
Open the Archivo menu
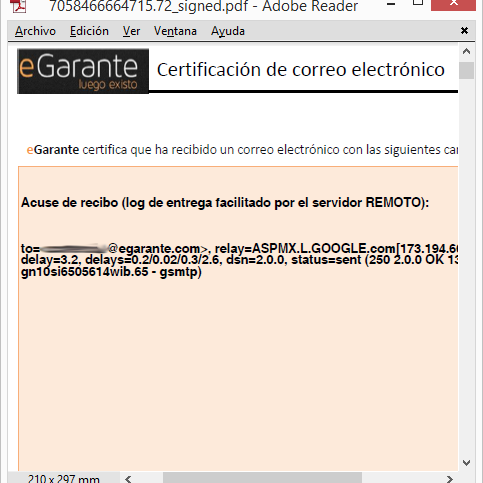click(35, 31)
